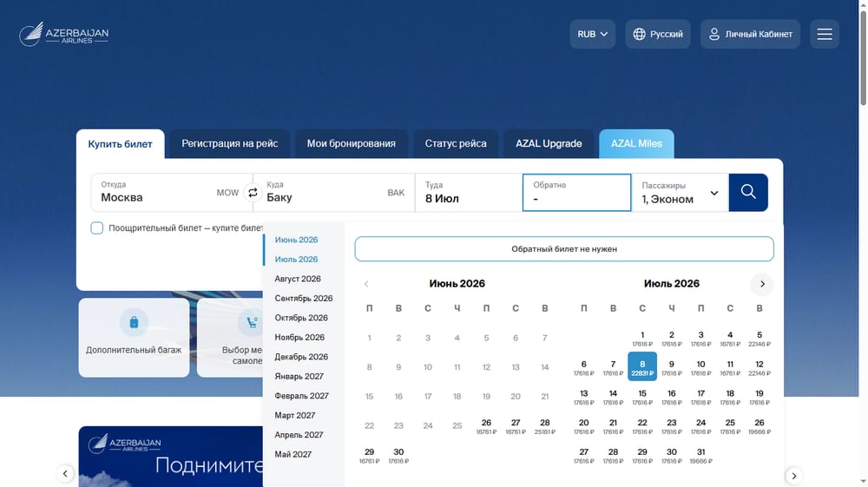
Task: Select June 28 priced 25181 ₽
Action: click(x=545, y=425)
